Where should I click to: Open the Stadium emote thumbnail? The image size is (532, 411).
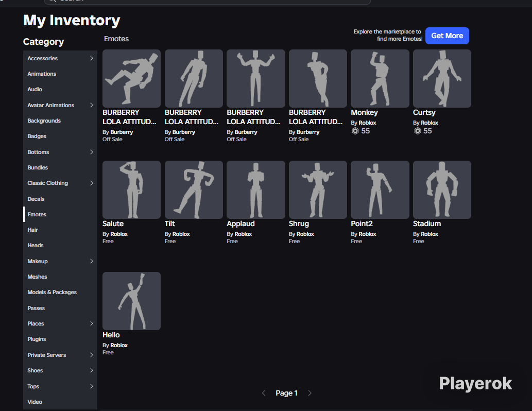[x=442, y=190]
